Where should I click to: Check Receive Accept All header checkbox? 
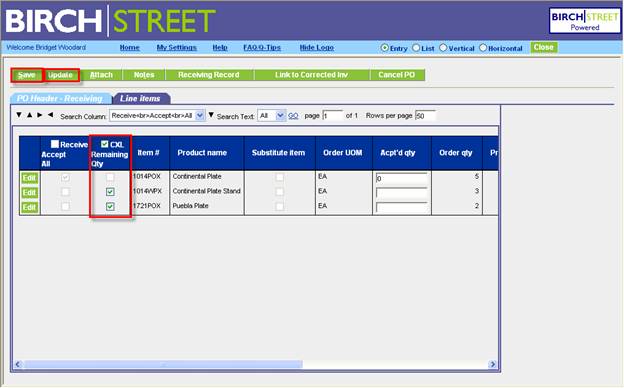(55, 144)
